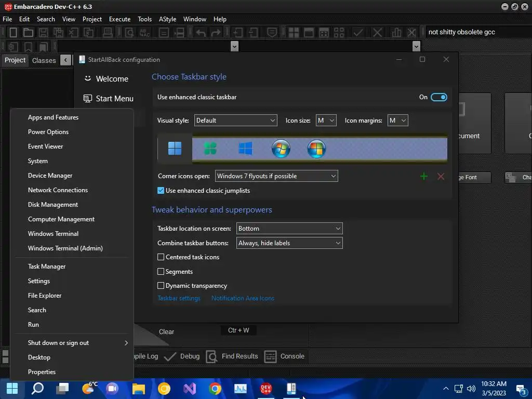Select Task Manager in context menu
The height and width of the screenshot is (399, 532).
72,267
